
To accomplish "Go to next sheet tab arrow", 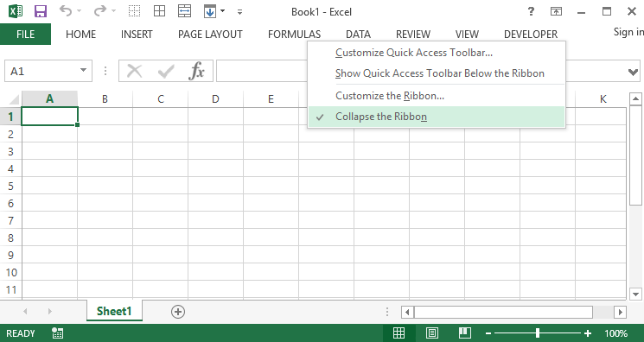I will point(49,312).
